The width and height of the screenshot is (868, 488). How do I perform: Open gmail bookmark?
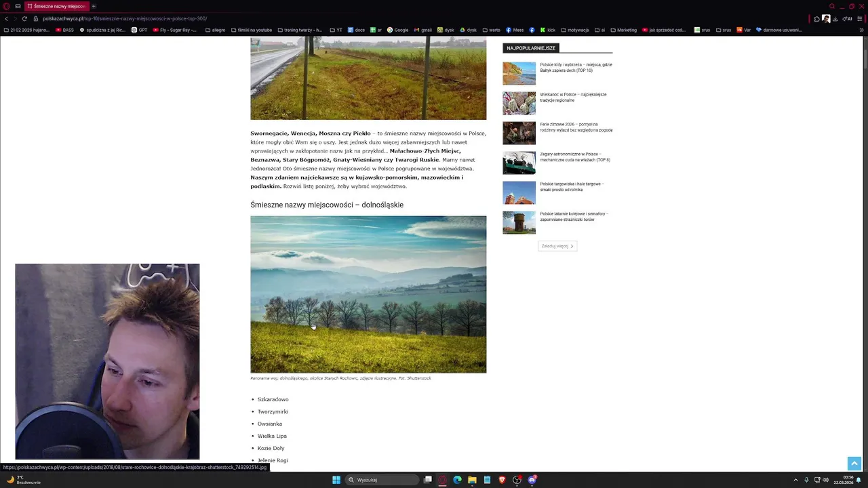coord(422,30)
